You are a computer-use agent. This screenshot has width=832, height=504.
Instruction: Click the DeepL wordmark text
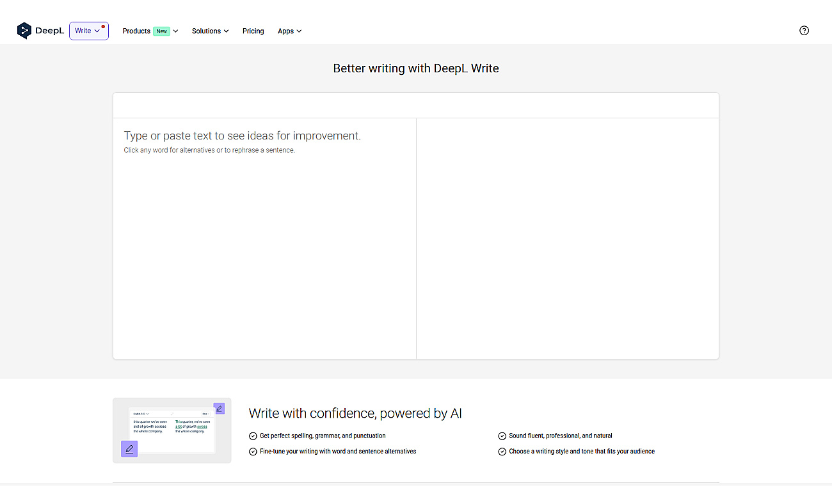coord(49,31)
